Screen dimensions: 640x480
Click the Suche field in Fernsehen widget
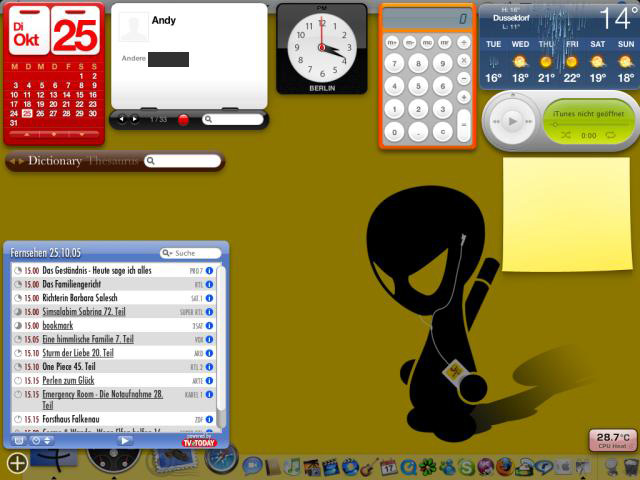coord(191,253)
